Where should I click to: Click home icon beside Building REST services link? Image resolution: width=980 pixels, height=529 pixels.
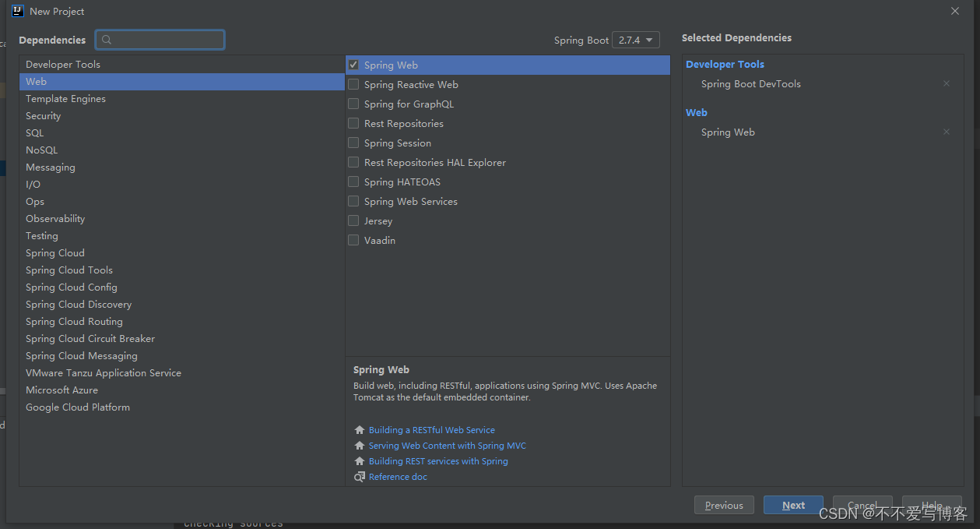[359, 461]
